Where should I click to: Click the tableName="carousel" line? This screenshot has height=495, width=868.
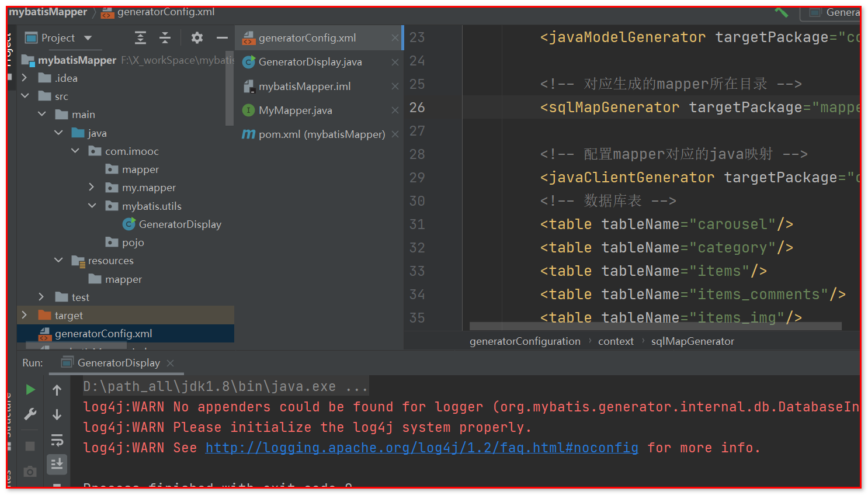(666, 224)
